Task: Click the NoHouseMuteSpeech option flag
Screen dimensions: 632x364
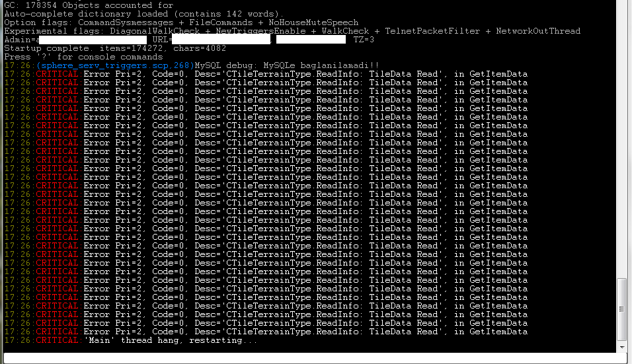Action: click(x=313, y=22)
